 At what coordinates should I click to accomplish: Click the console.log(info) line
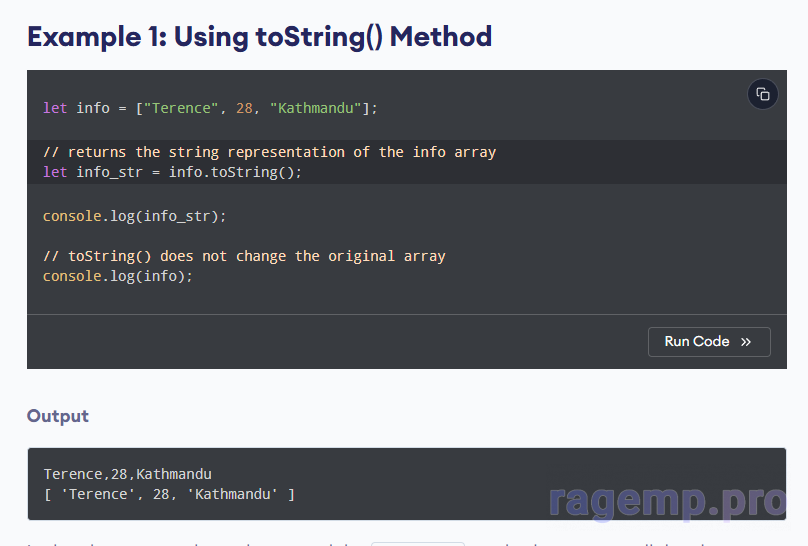[117, 276]
